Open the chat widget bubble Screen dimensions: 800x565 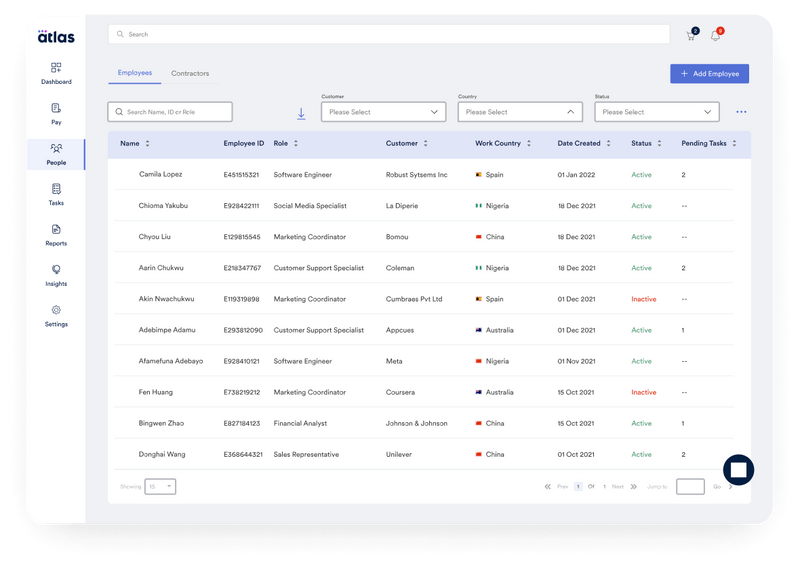pyautogui.click(x=738, y=470)
